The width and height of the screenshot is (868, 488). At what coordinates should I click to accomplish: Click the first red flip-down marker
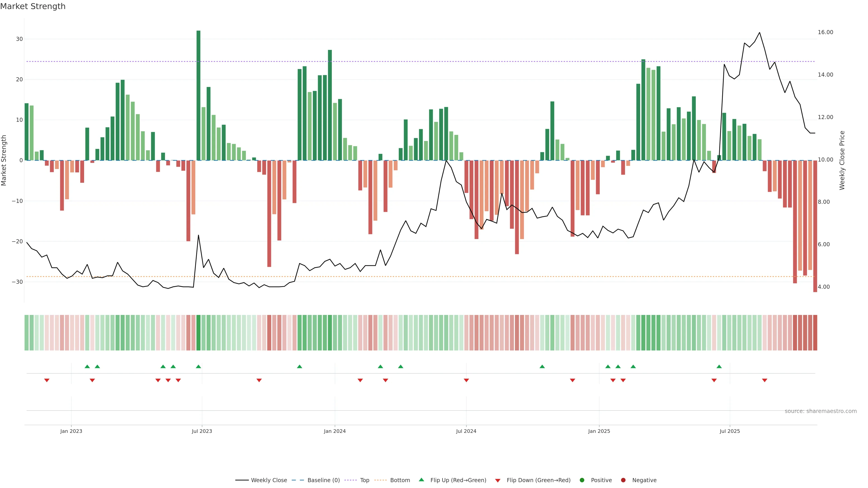(47, 380)
